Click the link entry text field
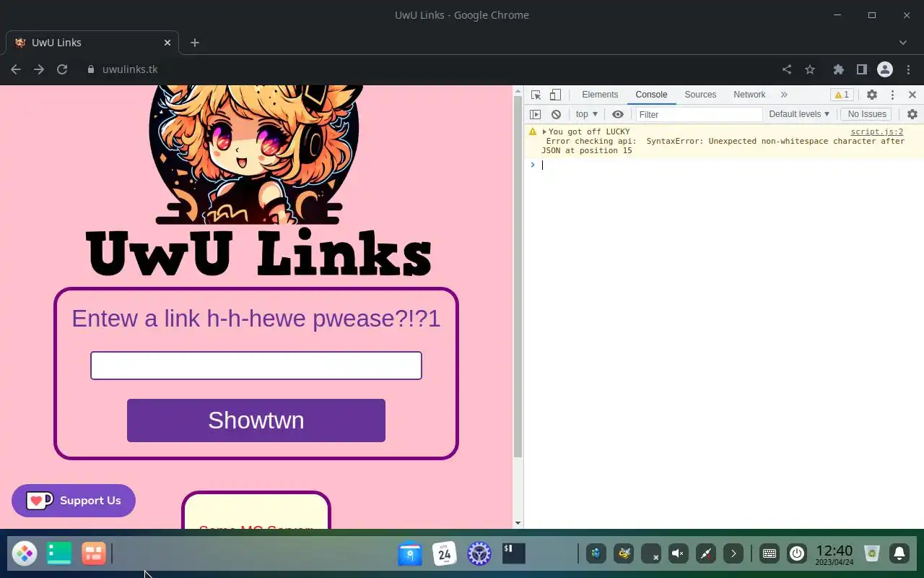 pos(256,366)
